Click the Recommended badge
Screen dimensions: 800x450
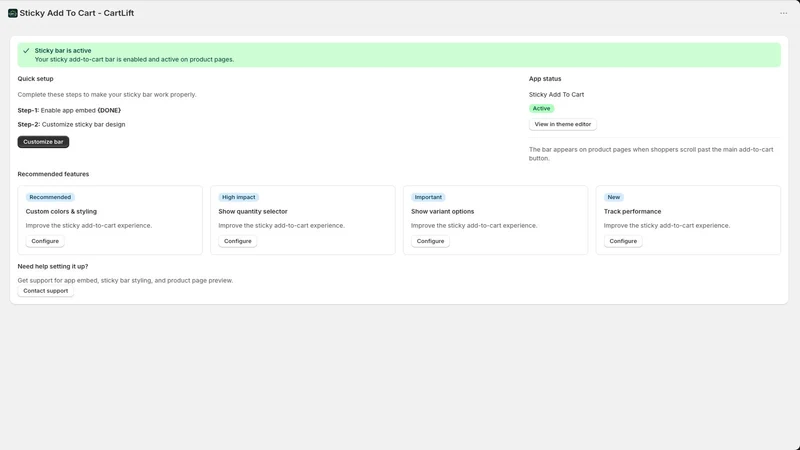tap(50, 197)
